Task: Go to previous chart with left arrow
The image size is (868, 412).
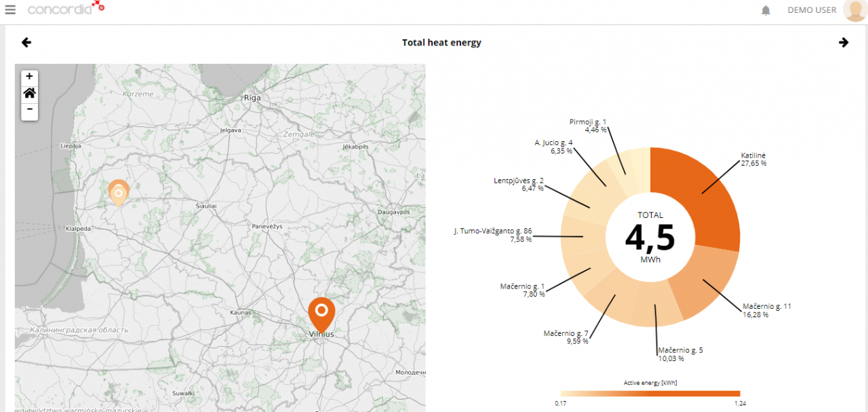Action: click(x=26, y=43)
